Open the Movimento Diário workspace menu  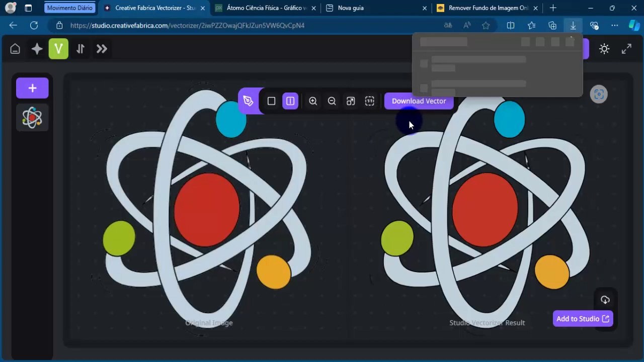(69, 8)
